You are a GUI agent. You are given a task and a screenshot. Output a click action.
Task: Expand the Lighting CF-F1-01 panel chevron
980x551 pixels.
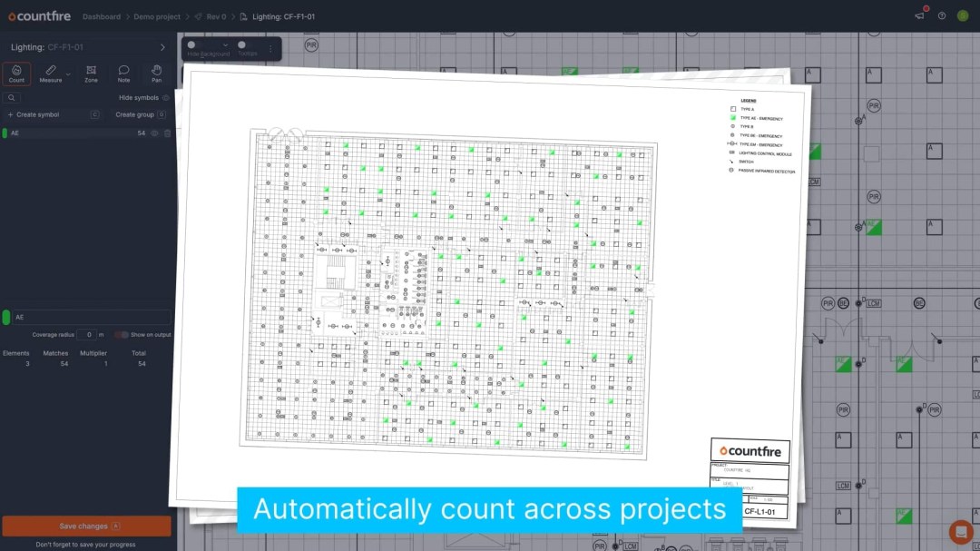(162, 47)
